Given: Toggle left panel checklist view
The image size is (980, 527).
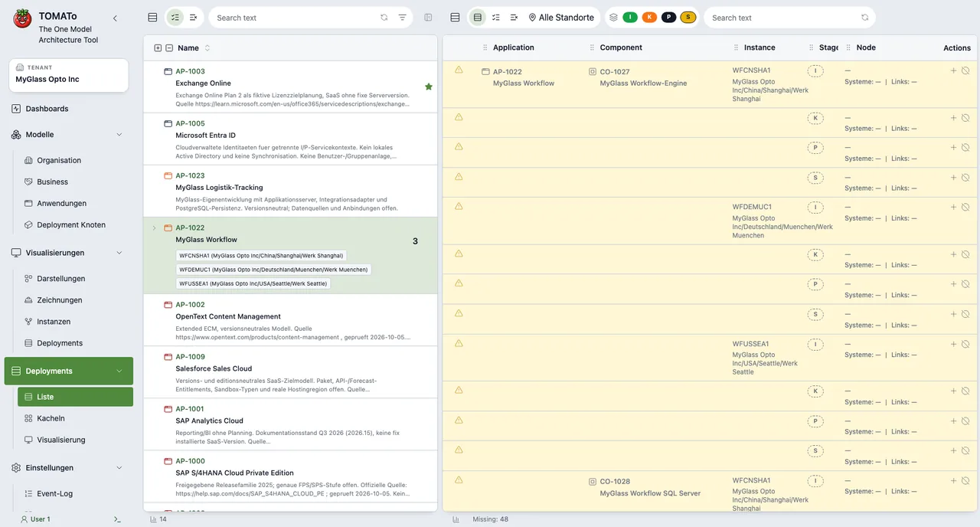Looking at the screenshot, I should pyautogui.click(x=175, y=18).
